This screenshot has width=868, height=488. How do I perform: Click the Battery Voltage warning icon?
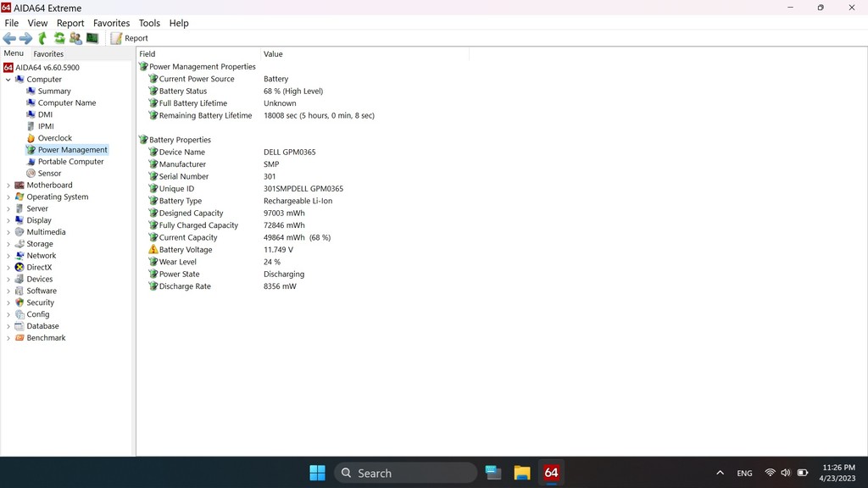(x=153, y=250)
